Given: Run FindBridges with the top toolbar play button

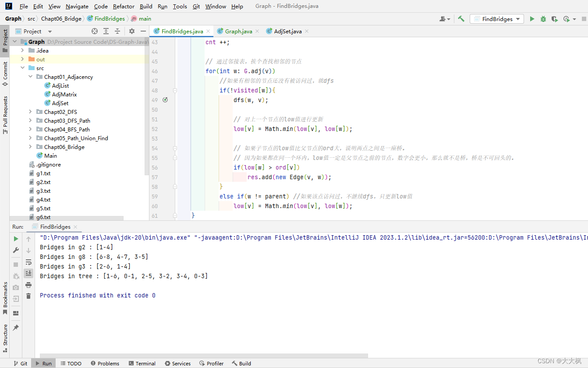Looking at the screenshot, I should [x=532, y=19].
